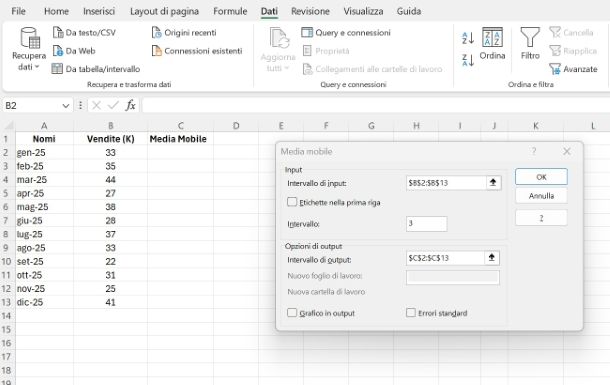
Task: Collapse dialog via output range selector icon
Action: (492, 258)
